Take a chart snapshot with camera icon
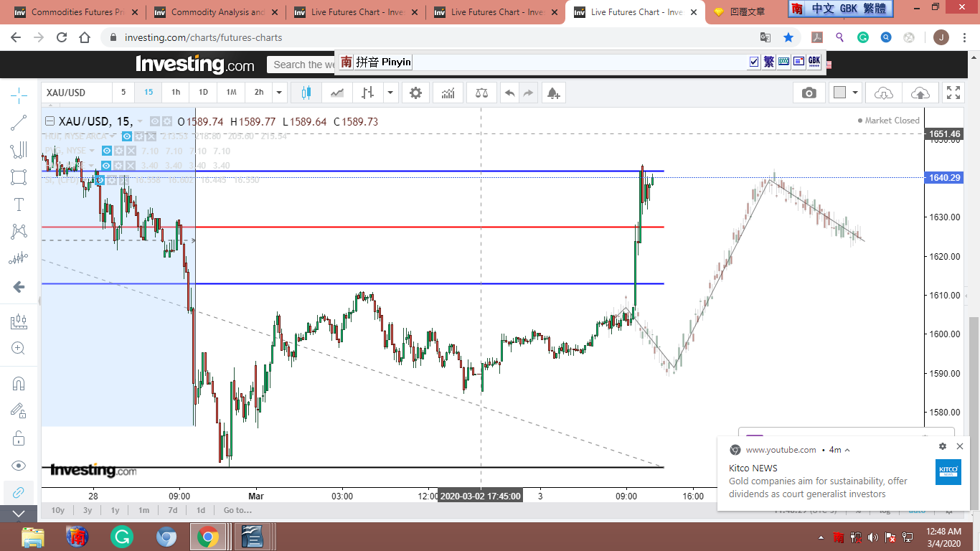 coord(809,93)
